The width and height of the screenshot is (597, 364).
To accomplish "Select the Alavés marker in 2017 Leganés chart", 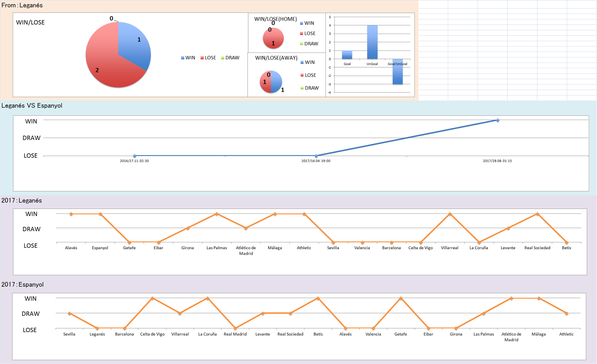I will point(71,214).
